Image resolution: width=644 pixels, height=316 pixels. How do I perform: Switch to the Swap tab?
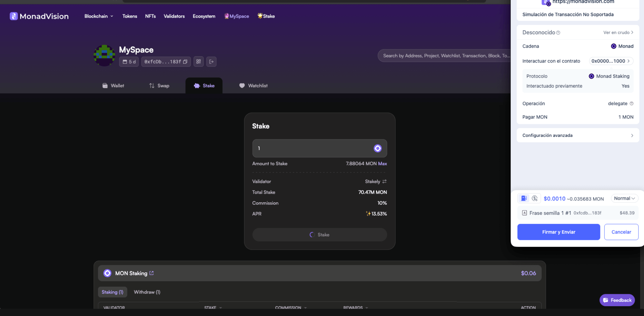(159, 86)
